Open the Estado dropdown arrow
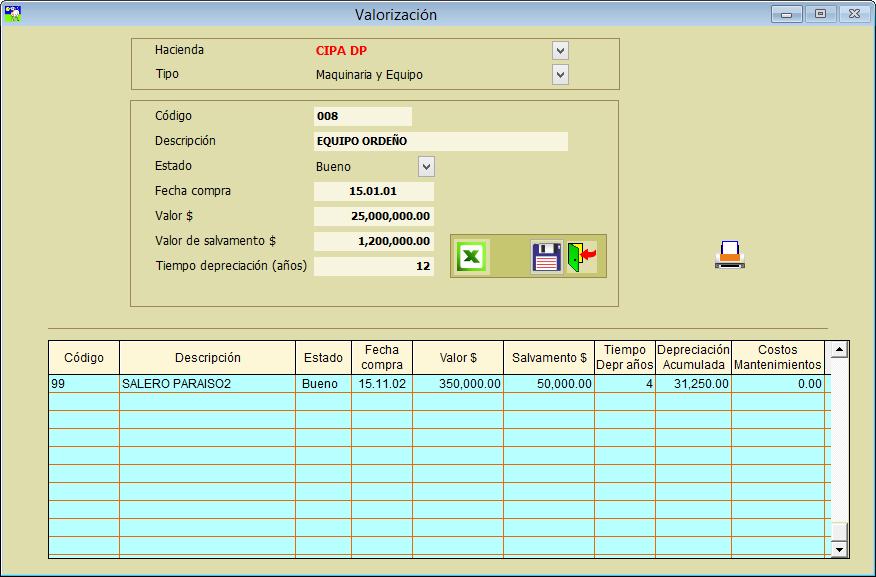 (x=426, y=167)
